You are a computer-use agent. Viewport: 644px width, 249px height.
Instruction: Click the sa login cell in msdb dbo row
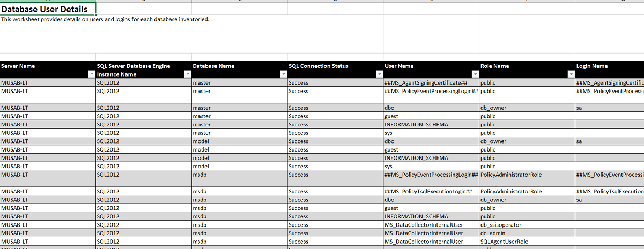coord(610,200)
